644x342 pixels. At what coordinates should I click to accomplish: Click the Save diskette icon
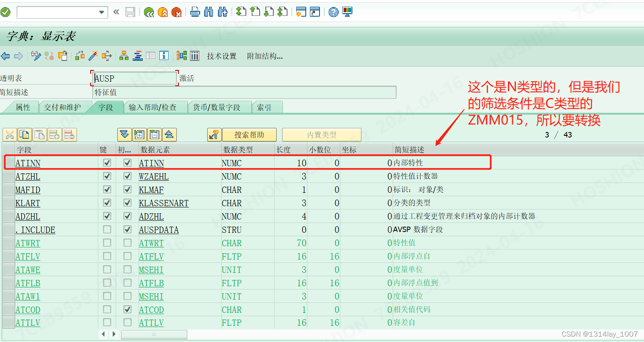tap(130, 12)
